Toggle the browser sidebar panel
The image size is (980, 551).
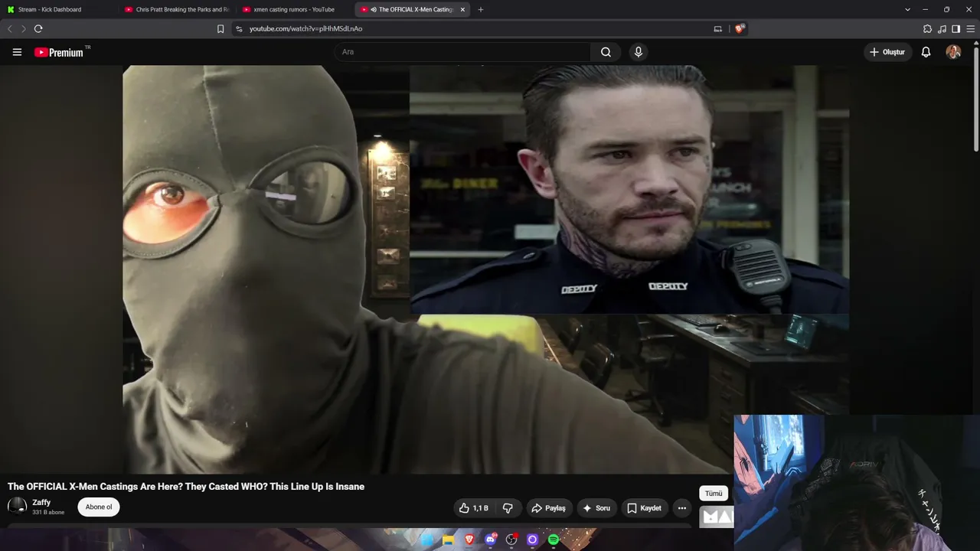[x=956, y=29]
